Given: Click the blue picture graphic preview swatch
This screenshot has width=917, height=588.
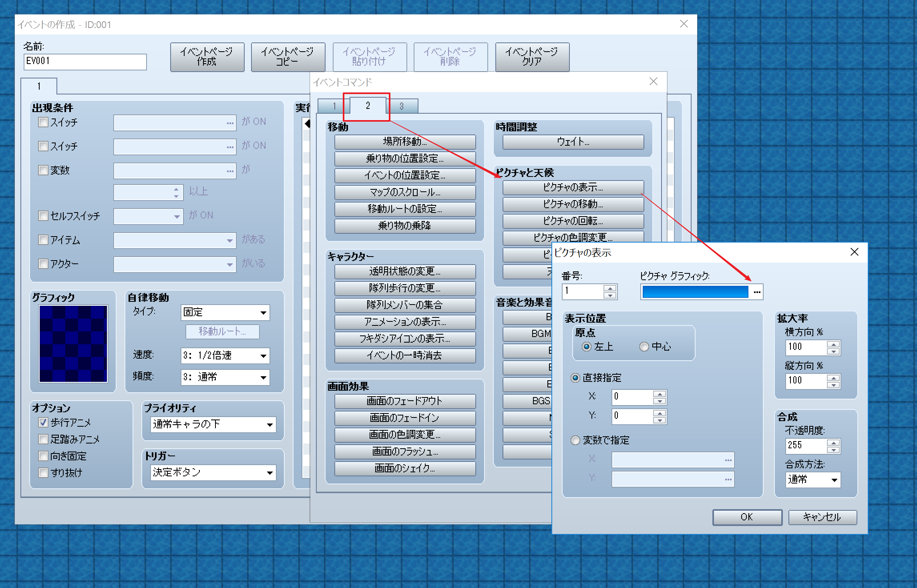Looking at the screenshot, I should pyautogui.click(x=695, y=292).
